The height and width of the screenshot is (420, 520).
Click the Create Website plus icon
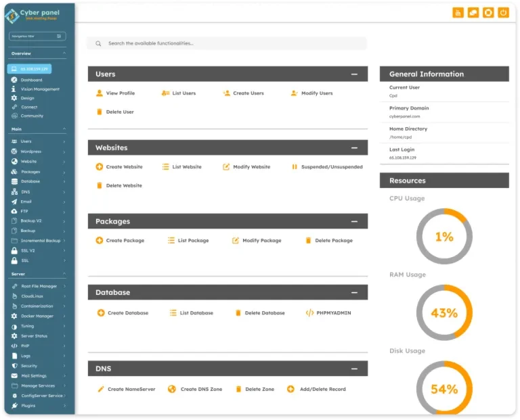(99, 166)
